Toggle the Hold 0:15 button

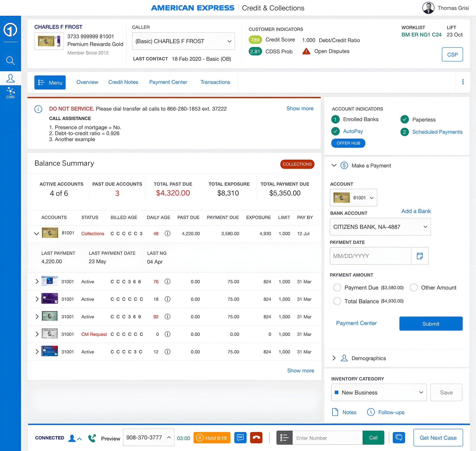212,438
